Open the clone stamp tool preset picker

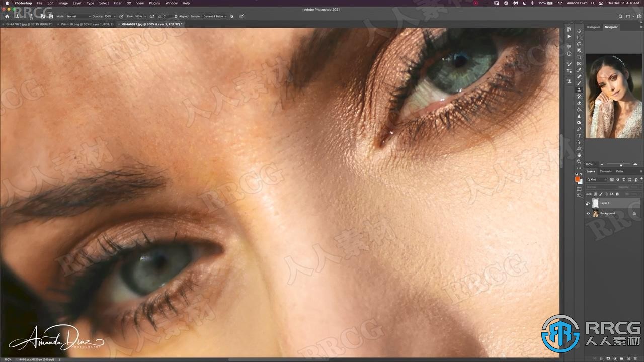coord(19,16)
